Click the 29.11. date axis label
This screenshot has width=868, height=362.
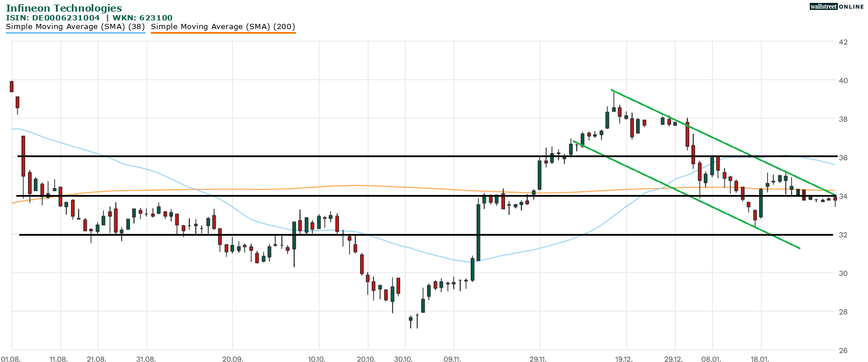(539, 359)
